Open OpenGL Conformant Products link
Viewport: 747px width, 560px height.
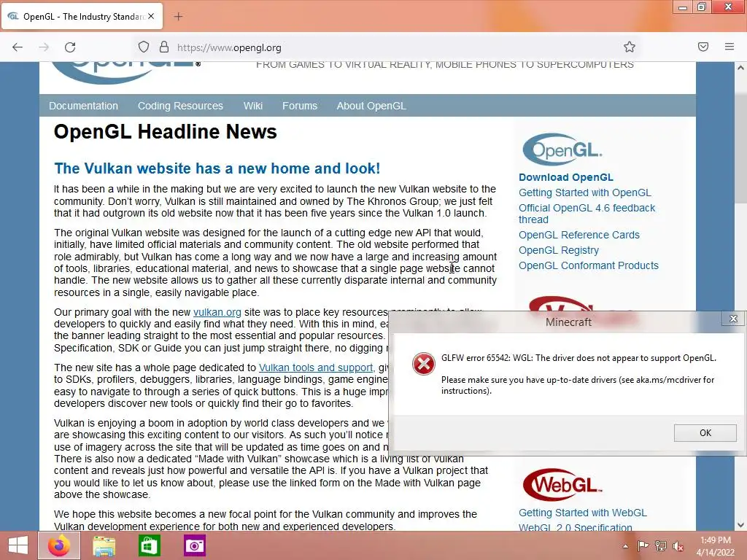pos(589,265)
